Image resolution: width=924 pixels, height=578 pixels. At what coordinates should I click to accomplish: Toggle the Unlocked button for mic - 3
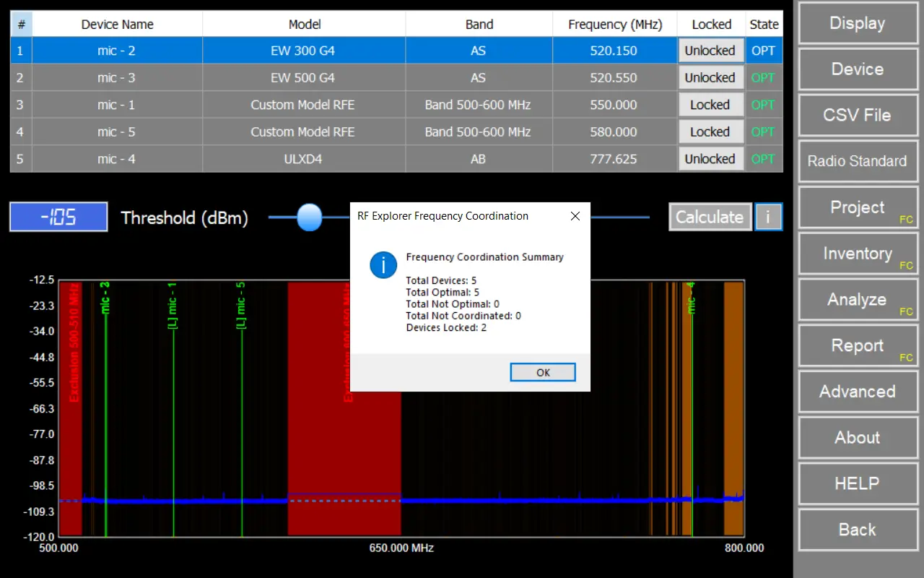pos(710,78)
